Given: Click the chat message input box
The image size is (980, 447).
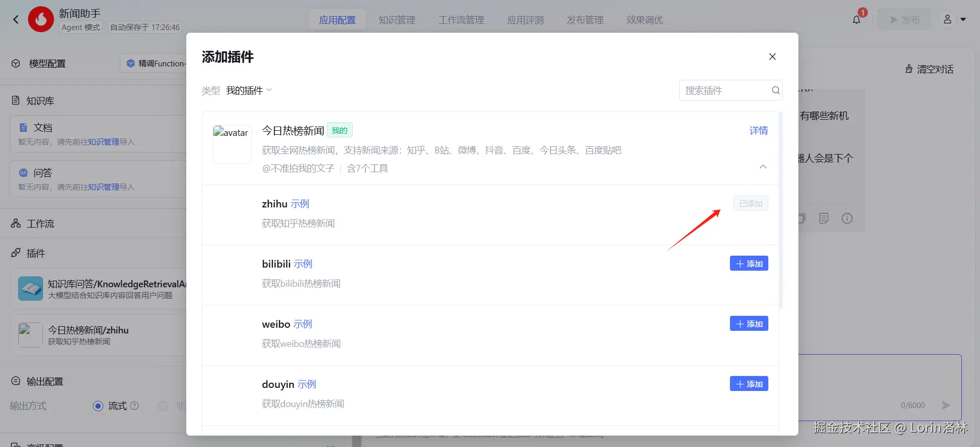Looking at the screenshot, I should point(879,387).
